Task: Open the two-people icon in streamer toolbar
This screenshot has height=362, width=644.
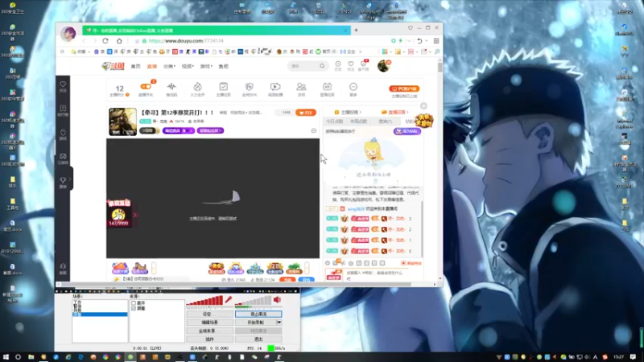Action: (x=301, y=87)
